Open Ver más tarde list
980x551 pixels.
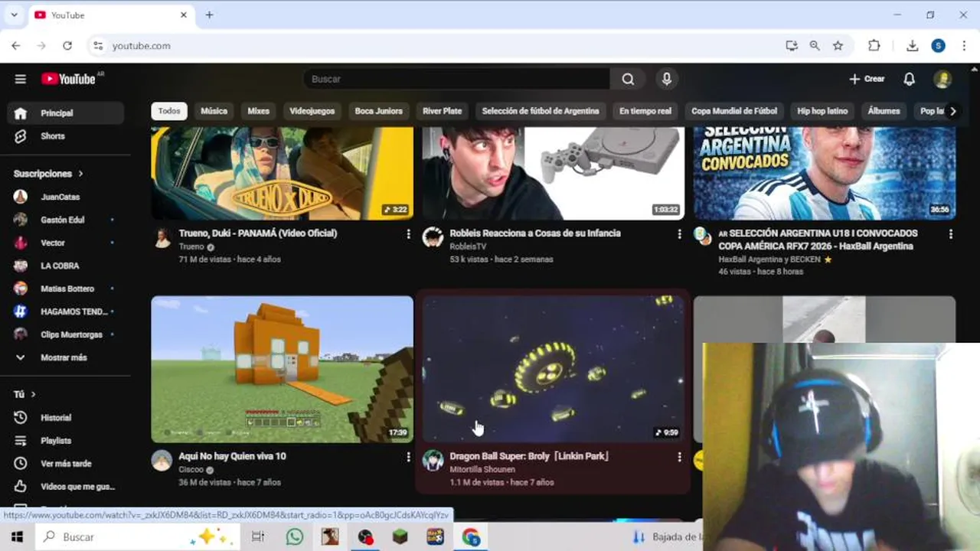(x=66, y=464)
